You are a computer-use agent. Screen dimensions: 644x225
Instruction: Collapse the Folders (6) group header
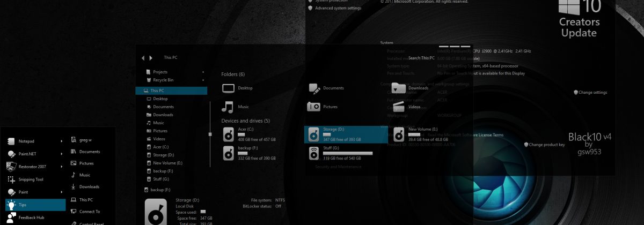pyautogui.click(x=233, y=74)
